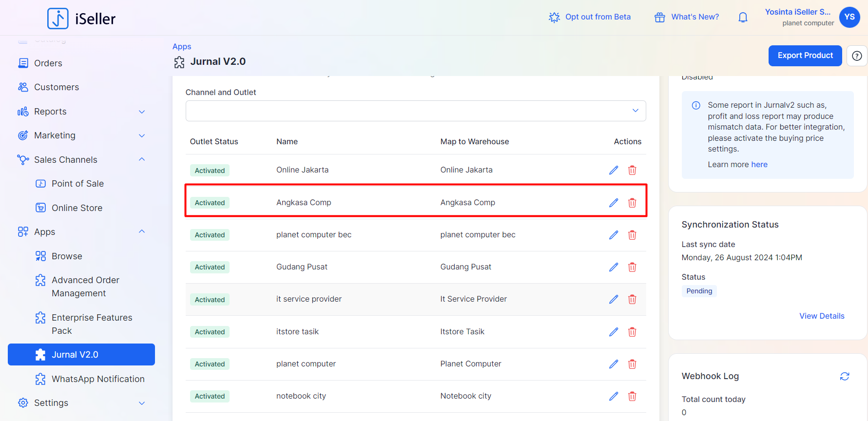
Task: Collapse the Sales Channels section chevron
Action: (142, 159)
